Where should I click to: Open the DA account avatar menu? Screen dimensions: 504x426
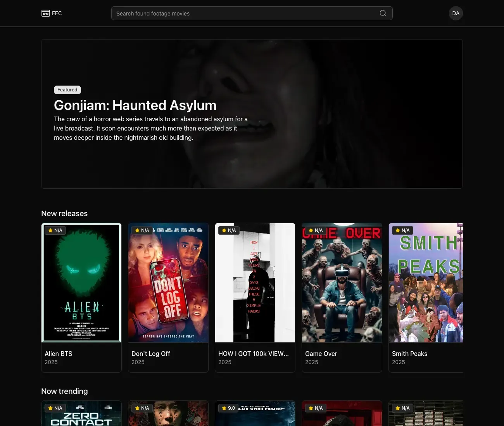coord(456,13)
